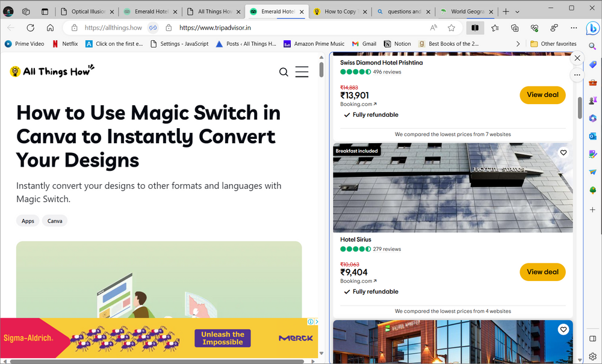
Task: Save Hotel Sirius using the heart toggle
Action: [x=563, y=153]
